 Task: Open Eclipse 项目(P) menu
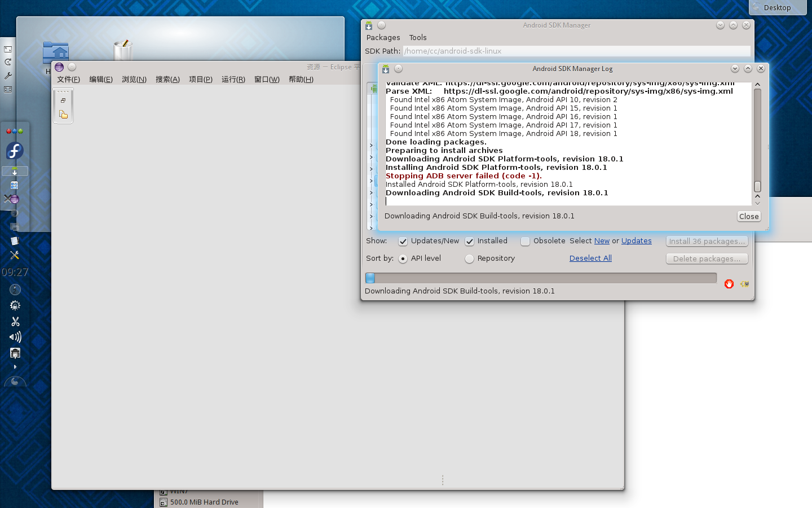201,80
